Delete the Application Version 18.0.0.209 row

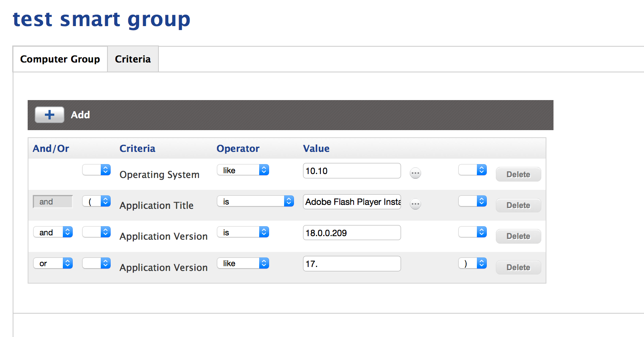coord(518,236)
